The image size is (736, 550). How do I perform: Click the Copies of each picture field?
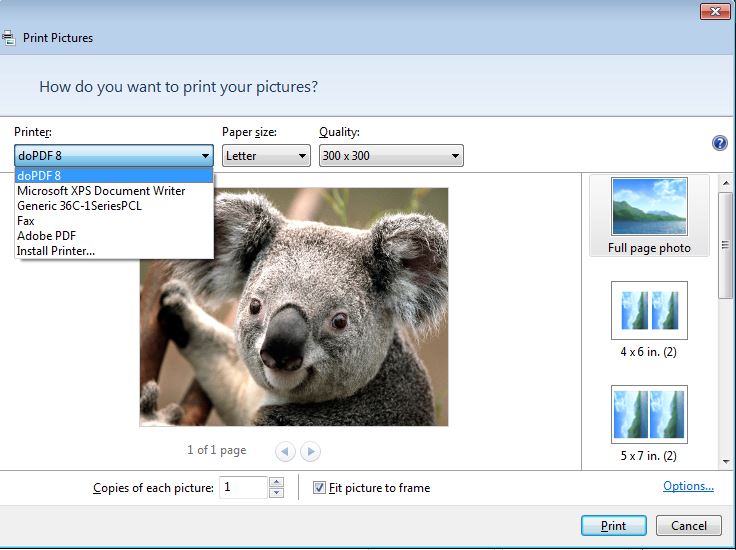point(243,488)
